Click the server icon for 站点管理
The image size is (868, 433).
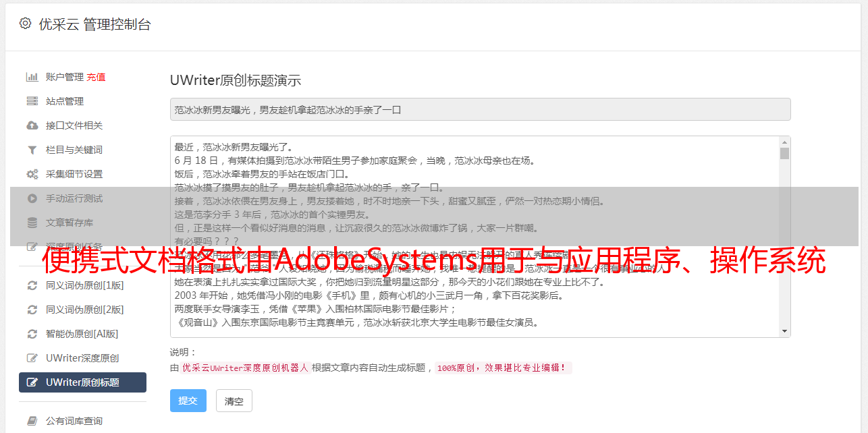point(32,101)
